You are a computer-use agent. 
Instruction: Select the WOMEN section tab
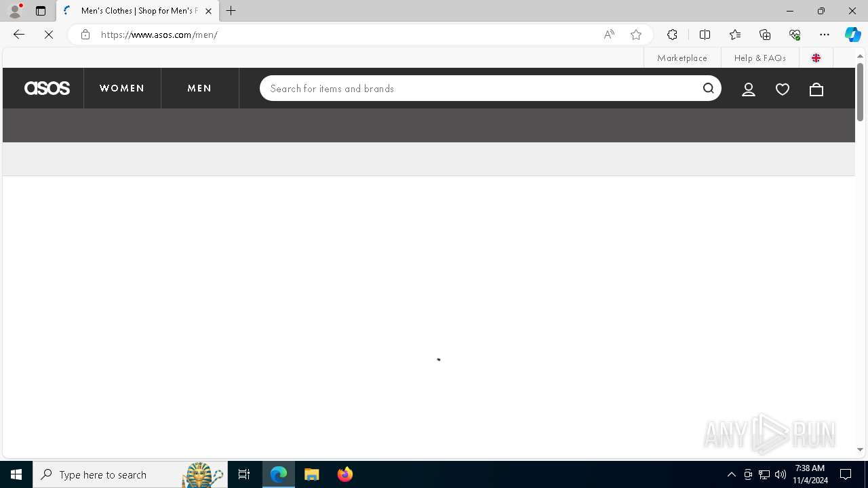[x=122, y=88]
